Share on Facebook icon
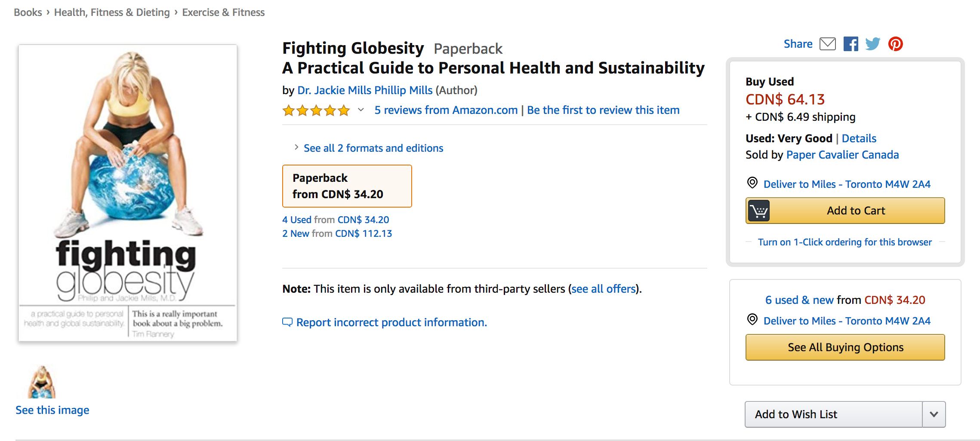 tap(851, 44)
